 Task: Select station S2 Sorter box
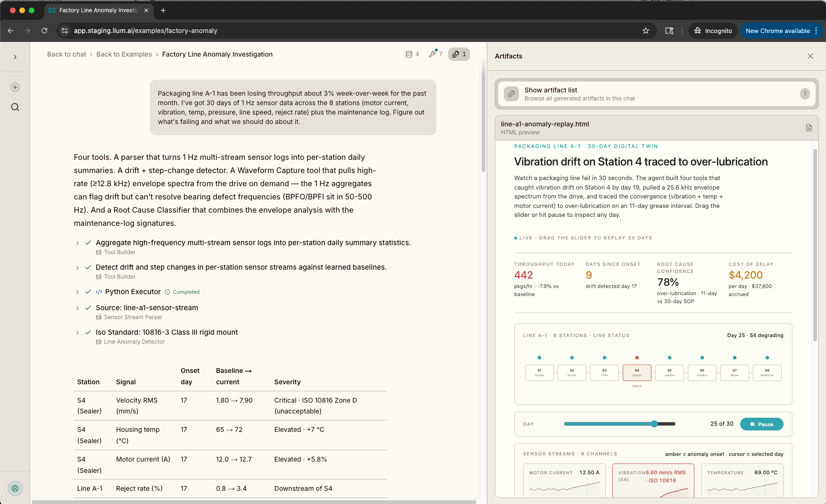(x=572, y=372)
